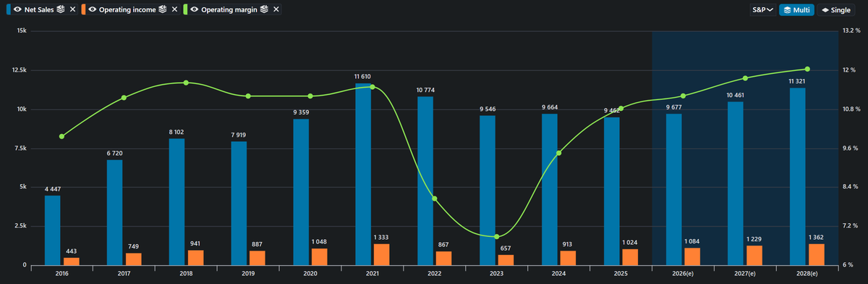Click the 2021 Net Sales bar
868x284 pixels.
click(363, 174)
